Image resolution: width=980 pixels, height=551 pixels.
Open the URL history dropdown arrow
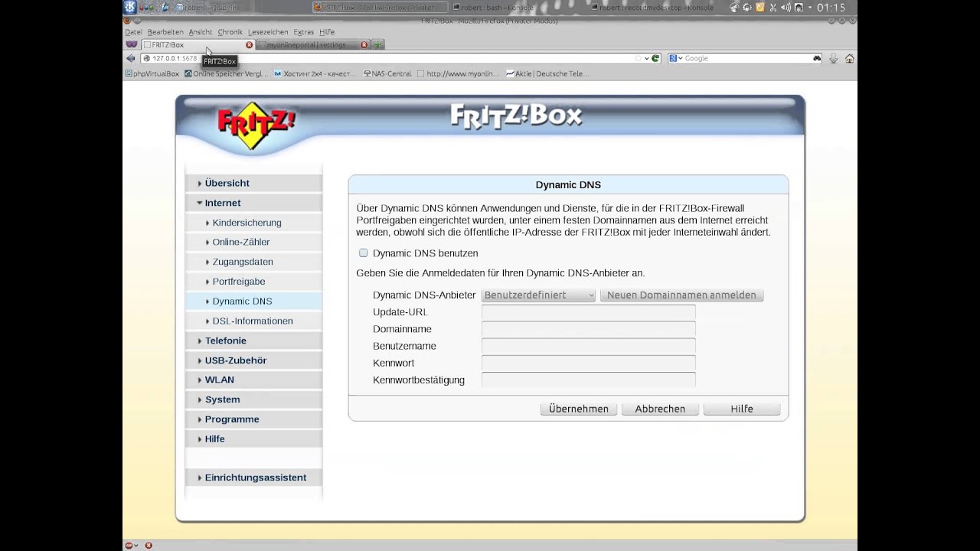647,58
